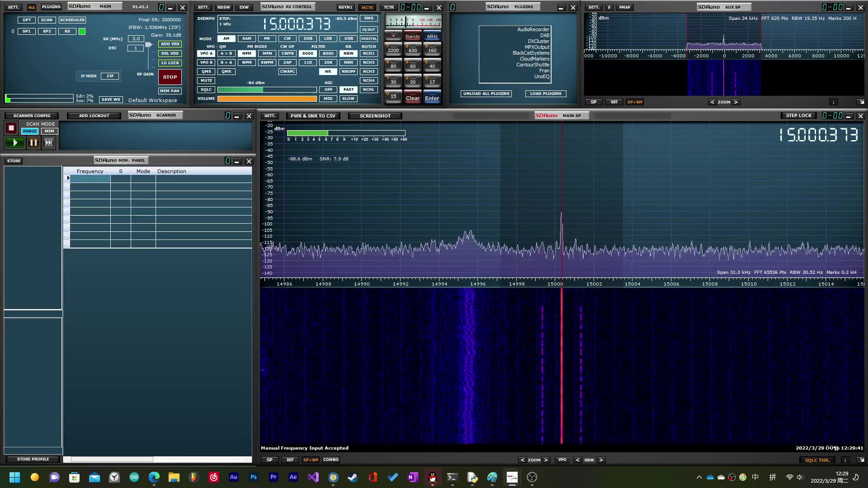This screenshot has width=868, height=488.
Task: Click SCREENSHOT in Main SP
Action: pos(375,116)
